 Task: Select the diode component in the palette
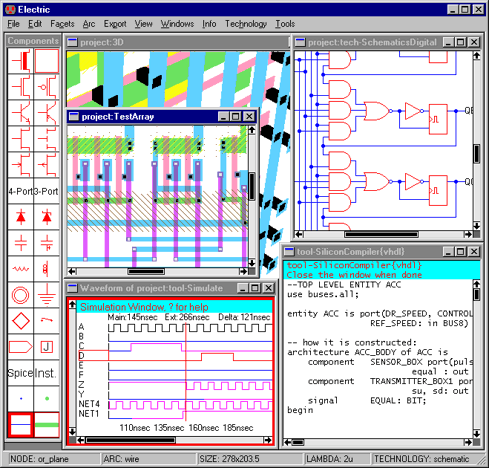21,217
